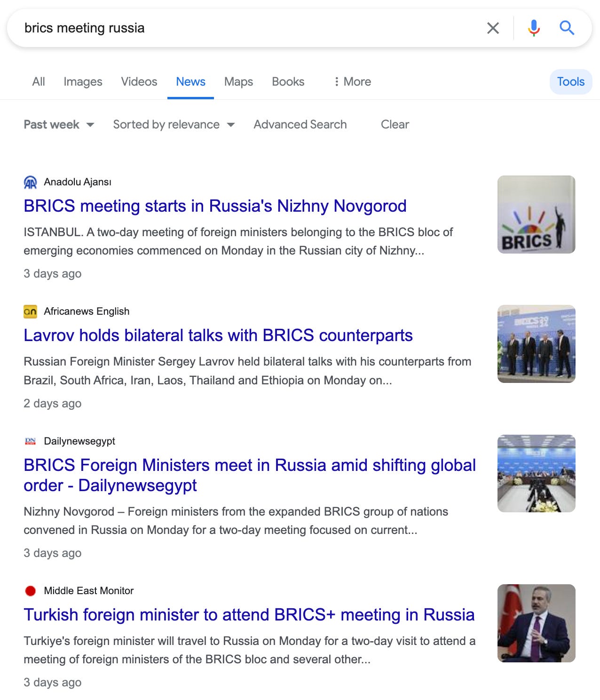Viewport: 600px width, 700px height.
Task: Open the conference hall thumbnail image
Action: click(537, 474)
